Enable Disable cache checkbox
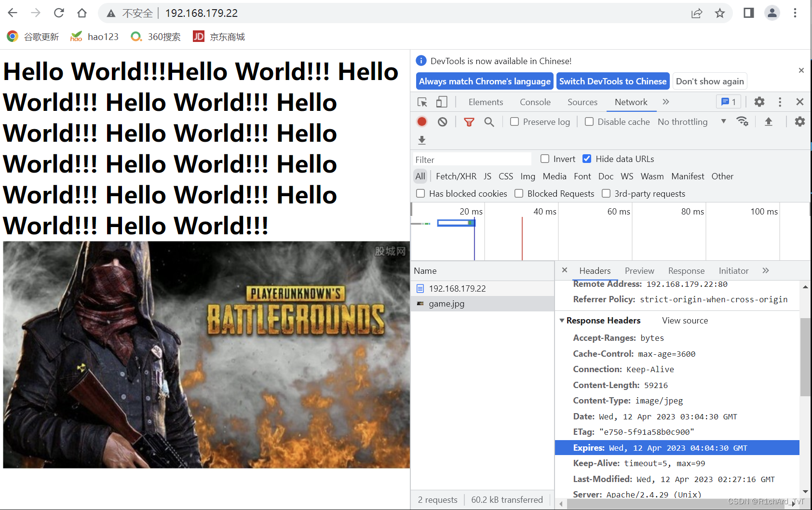 tap(589, 122)
